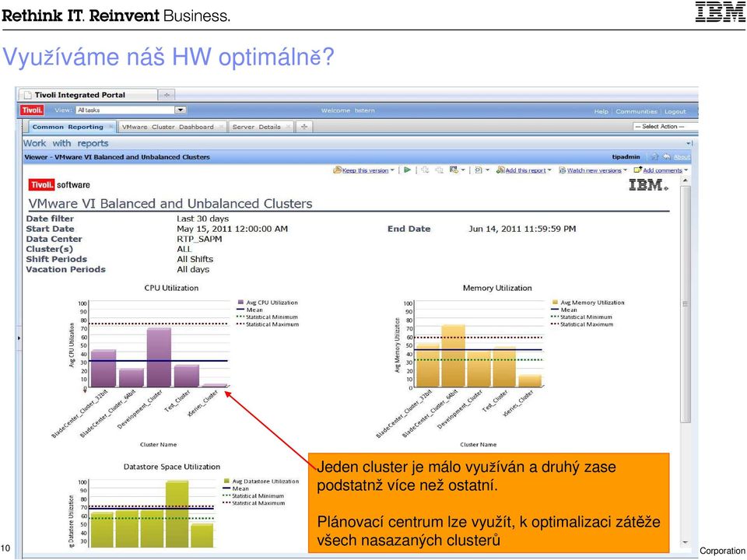Click the Avg Memory Utilization legend swatch
747x560 pixels.
[x=555, y=302]
